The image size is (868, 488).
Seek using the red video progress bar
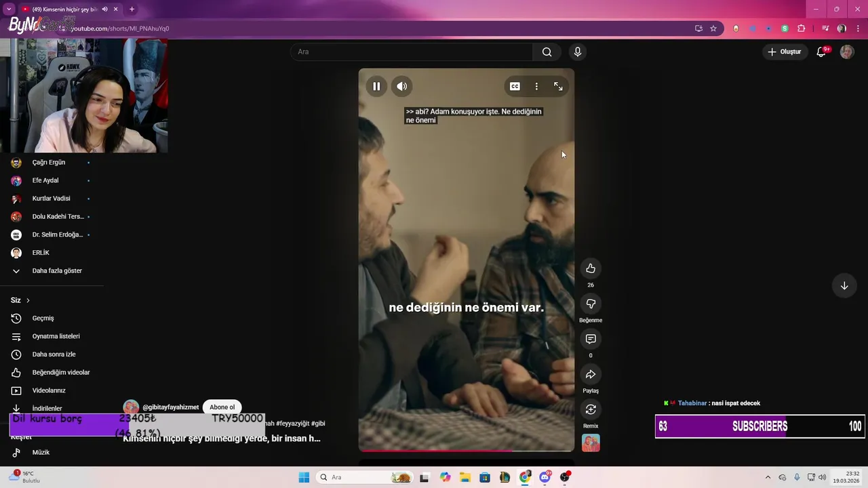point(466,451)
